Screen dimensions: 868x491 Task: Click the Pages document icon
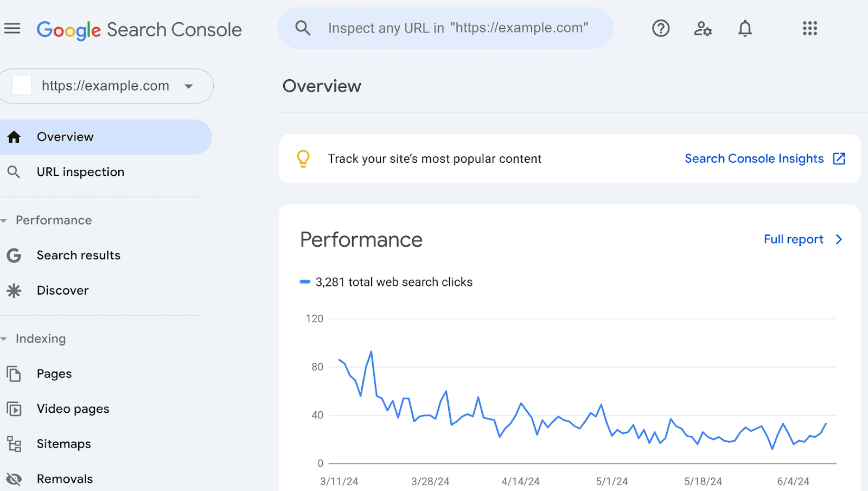tap(14, 374)
